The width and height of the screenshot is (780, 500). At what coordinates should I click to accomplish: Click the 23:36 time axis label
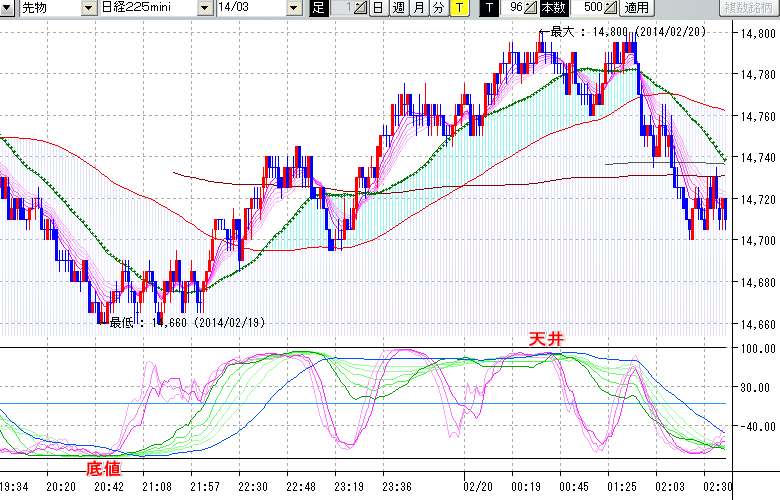(x=396, y=487)
